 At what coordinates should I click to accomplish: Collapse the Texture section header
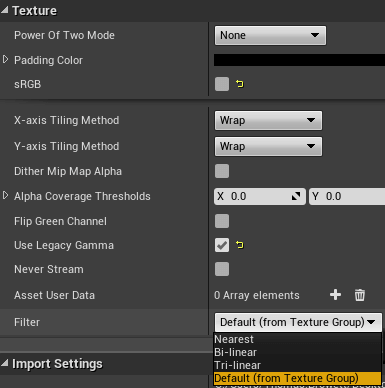[x=5, y=10]
